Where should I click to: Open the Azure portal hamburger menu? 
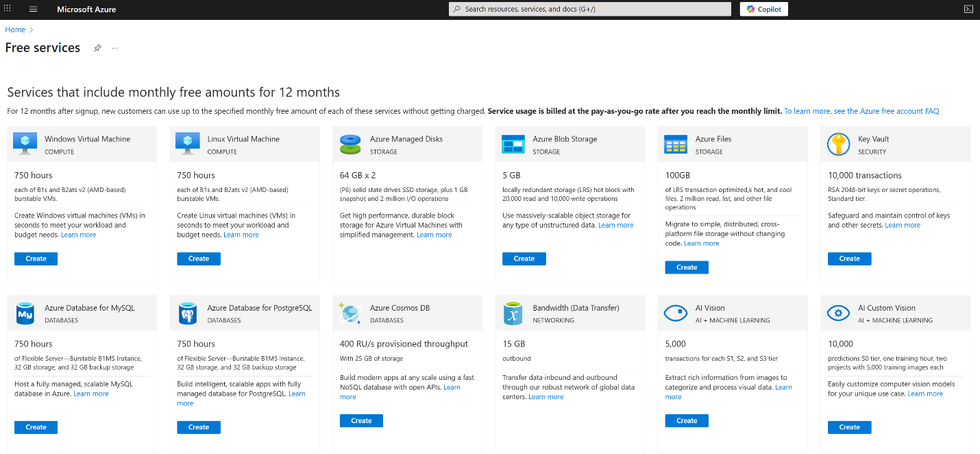[x=33, y=10]
